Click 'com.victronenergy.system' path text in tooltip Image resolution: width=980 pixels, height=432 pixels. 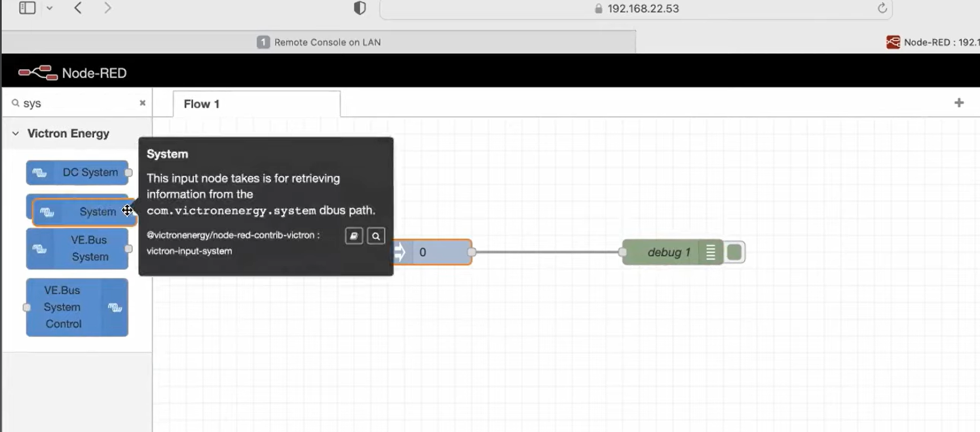tap(231, 211)
